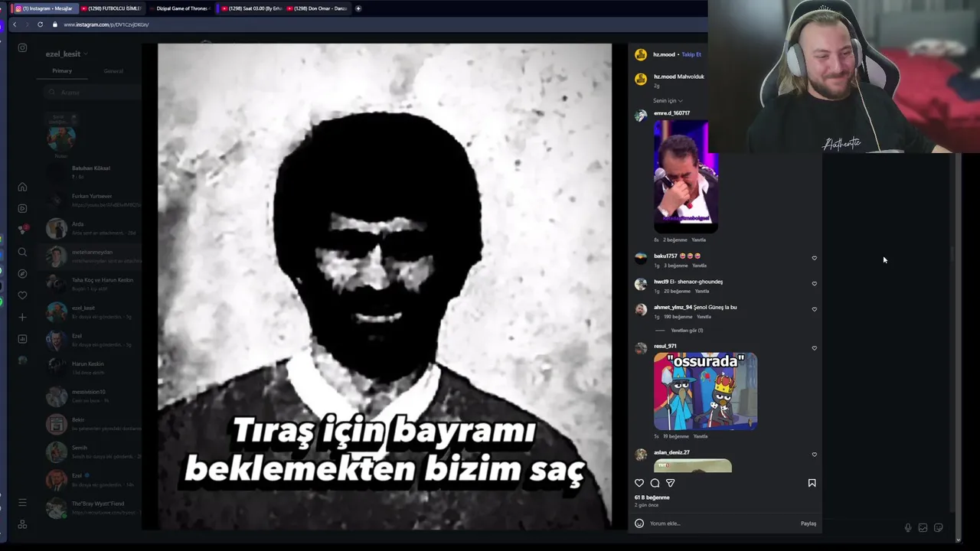Click microphone icon at bottom right
Image resolution: width=980 pixels, height=551 pixels.
[908, 527]
